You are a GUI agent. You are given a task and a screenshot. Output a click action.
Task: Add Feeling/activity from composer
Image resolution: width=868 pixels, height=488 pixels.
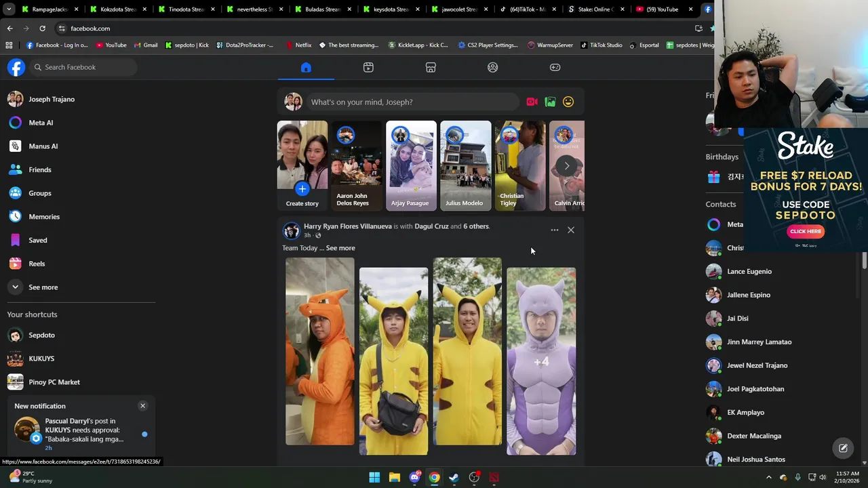[x=568, y=102]
